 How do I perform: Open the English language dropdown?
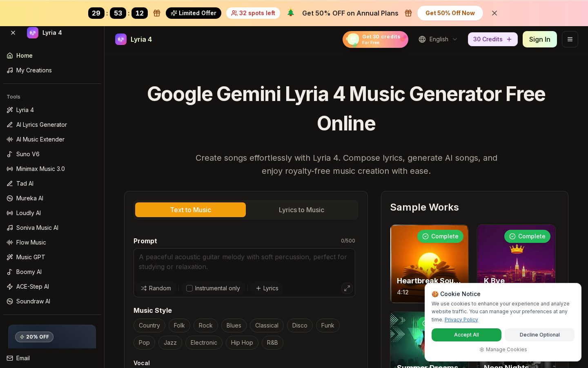pos(438,39)
